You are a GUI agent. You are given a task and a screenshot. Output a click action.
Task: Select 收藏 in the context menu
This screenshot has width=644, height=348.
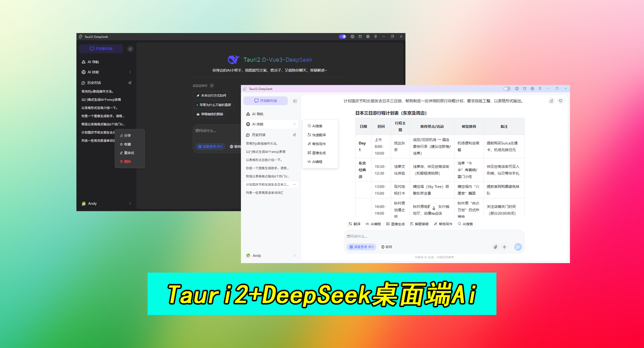click(130, 144)
